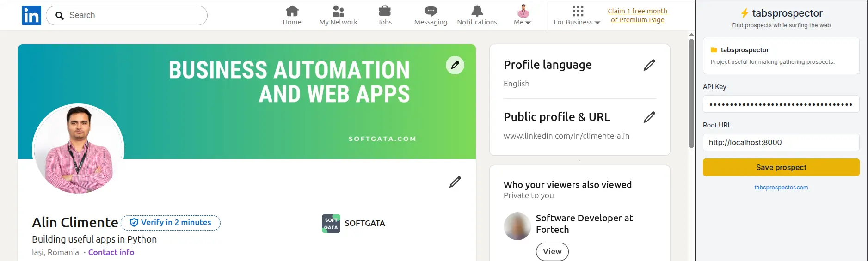Click the View button
This screenshot has width=868, height=261.
pyautogui.click(x=552, y=252)
